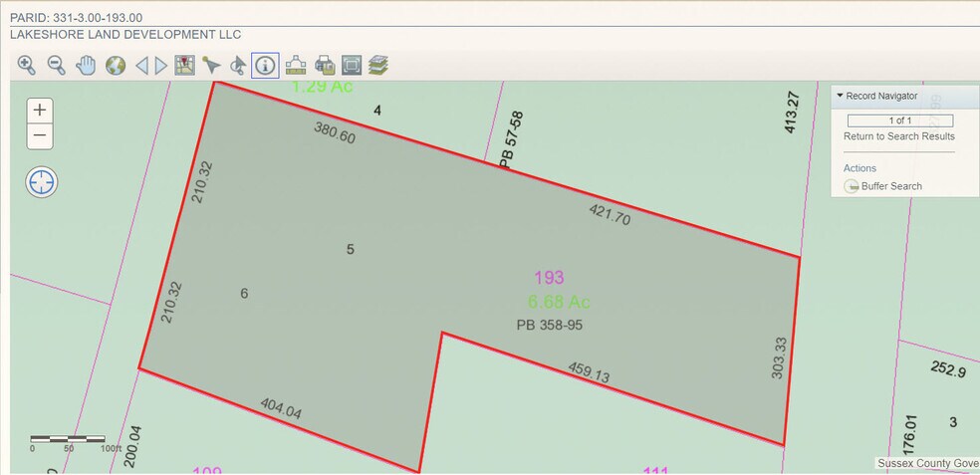Click the 1 of 1 record field
The width and height of the screenshot is (980, 475).
click(x=899, y=120)
